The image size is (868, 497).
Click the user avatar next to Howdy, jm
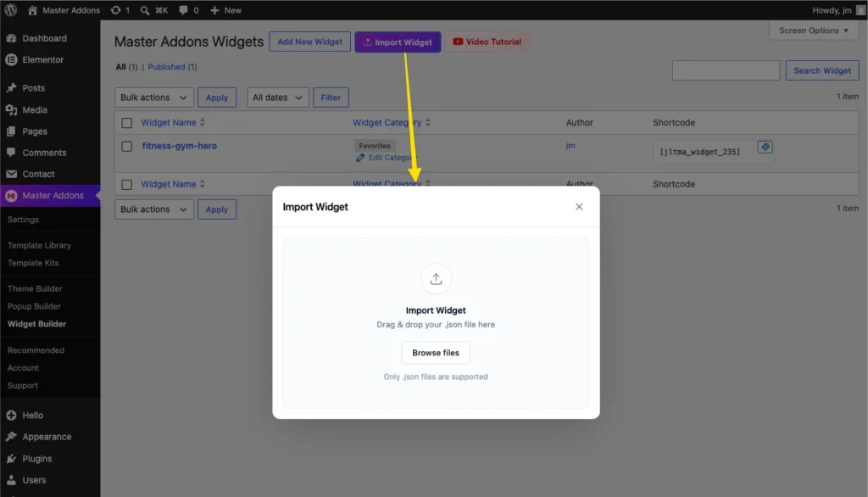(x=860, y=10)
